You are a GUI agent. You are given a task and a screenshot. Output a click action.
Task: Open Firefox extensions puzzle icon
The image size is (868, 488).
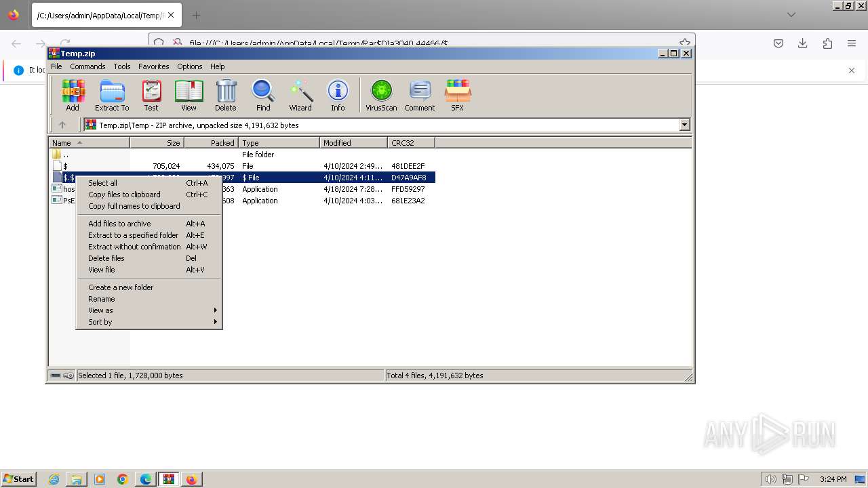pyautogui.click(x=827, y=43)
